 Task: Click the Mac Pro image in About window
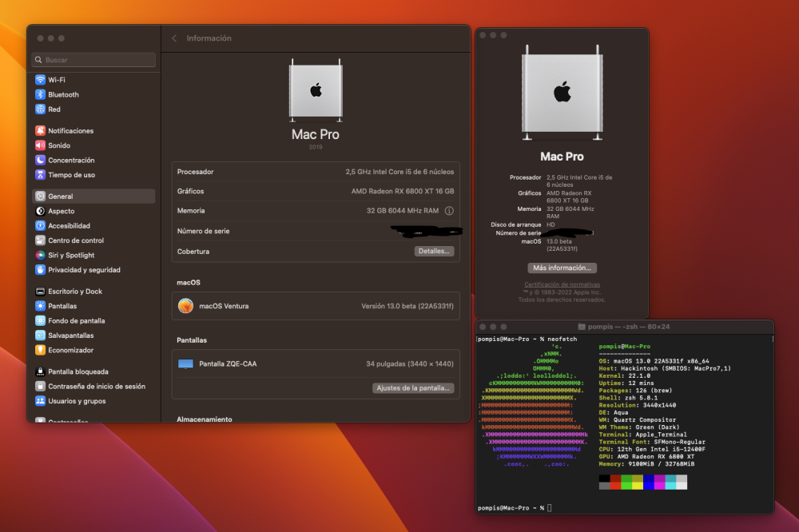click(562, 93)
